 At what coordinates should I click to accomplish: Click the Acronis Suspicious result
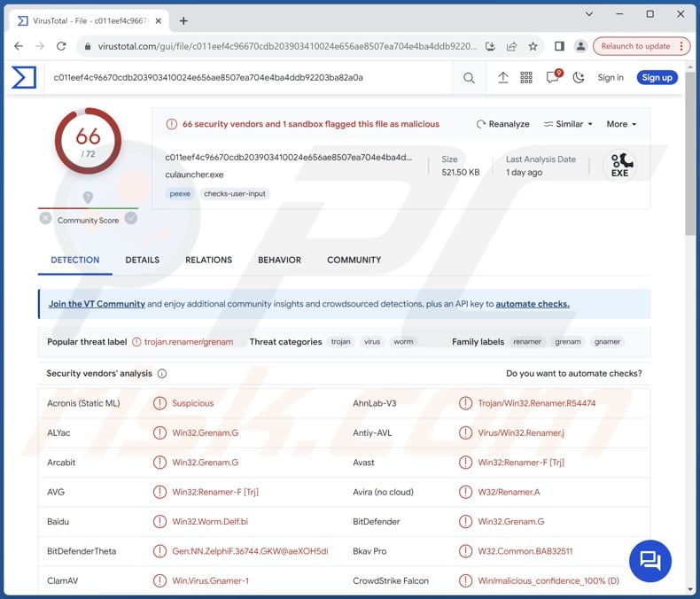click(193, 403)
